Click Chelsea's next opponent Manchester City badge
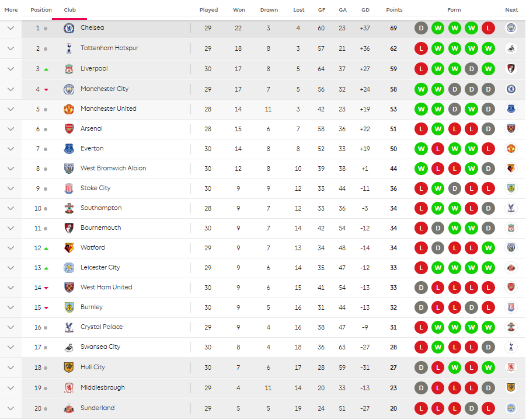Image resolution: width=526 pixels, height=420 pixels. pos(511,28)
